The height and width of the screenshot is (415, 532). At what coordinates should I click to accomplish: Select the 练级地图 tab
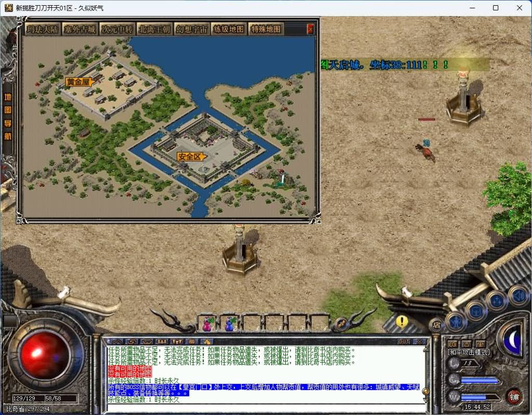tap(229, 29)
